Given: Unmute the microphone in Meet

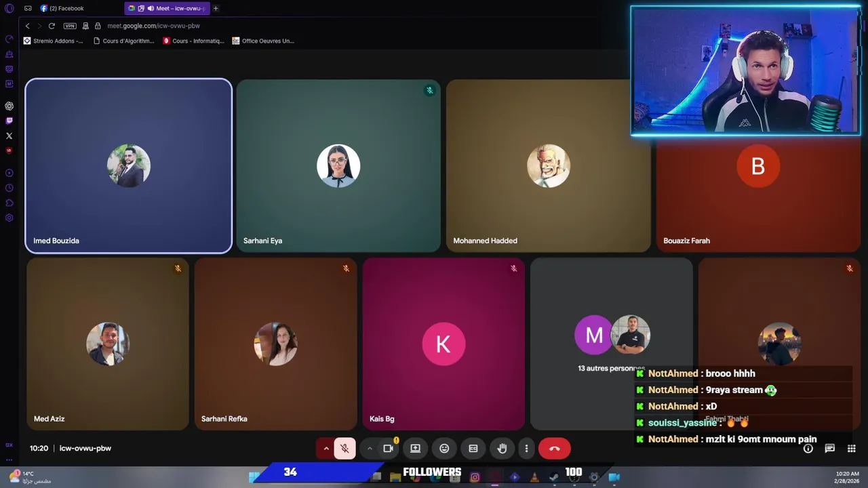Looking at the screenshot, I should 344,448.
